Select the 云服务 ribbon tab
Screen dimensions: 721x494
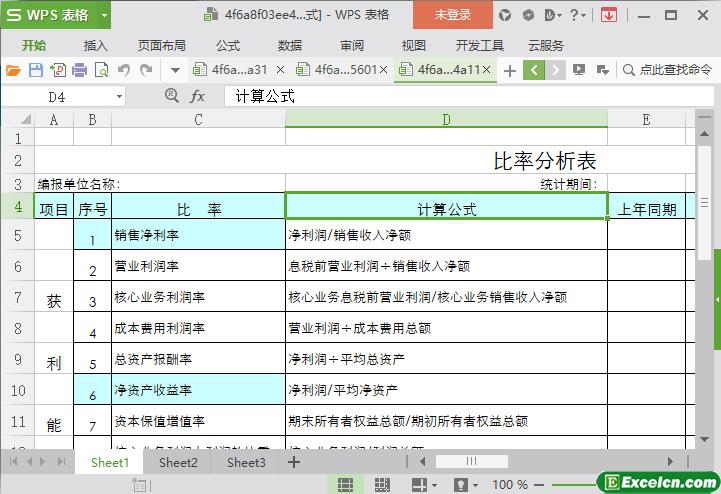click(546, 46)
